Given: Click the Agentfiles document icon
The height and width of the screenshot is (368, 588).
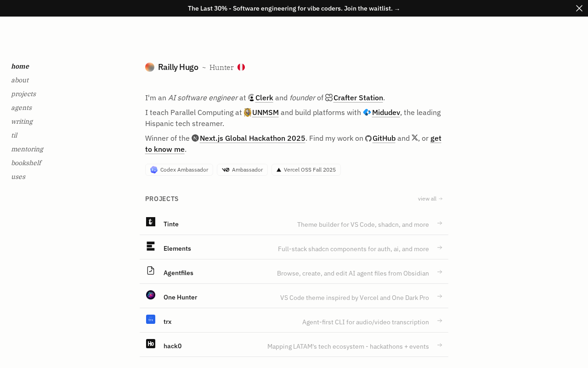Looking at the screenshot, I should point(151,270).
